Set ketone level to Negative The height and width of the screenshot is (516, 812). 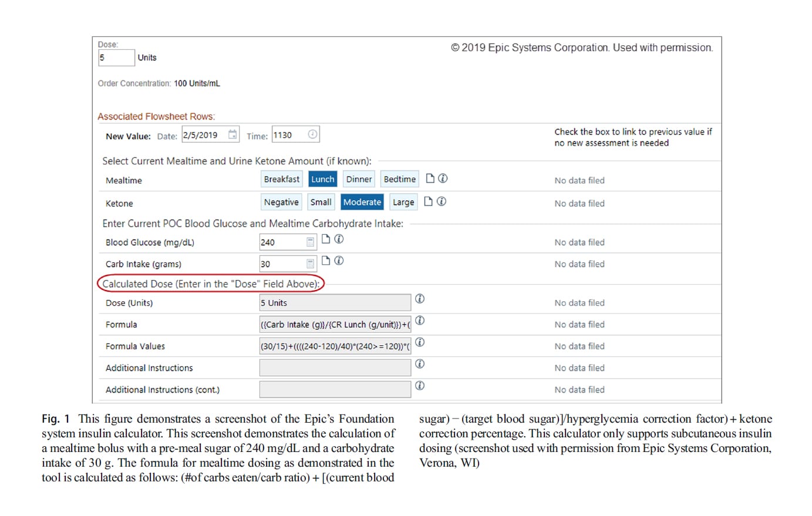click(281, 202)
